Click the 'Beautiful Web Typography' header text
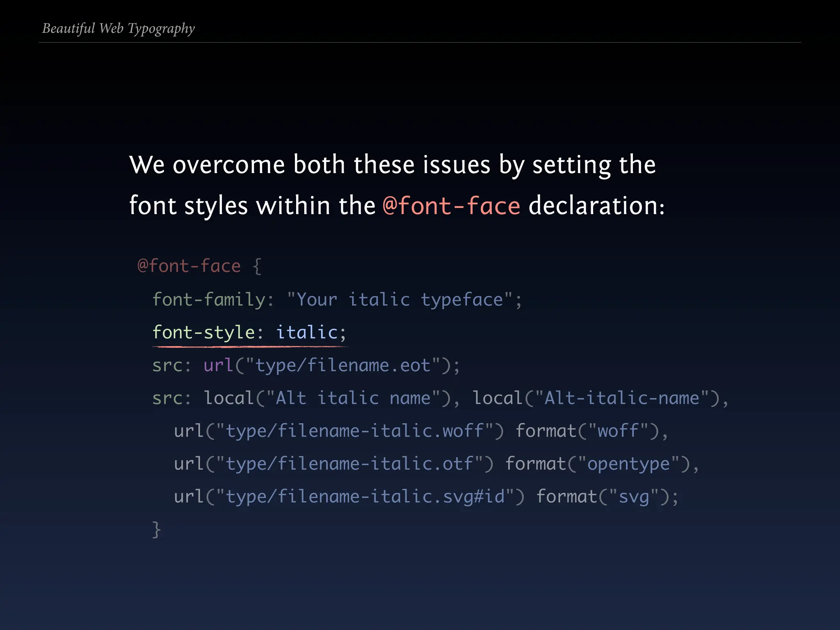The width and height of the screenshot is (840, 630). point(119,29)
